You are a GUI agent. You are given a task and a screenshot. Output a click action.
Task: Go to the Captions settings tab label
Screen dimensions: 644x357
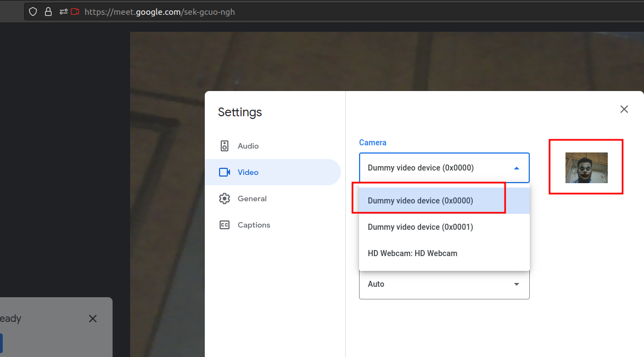pyautogui.click(x=254, y=225)
